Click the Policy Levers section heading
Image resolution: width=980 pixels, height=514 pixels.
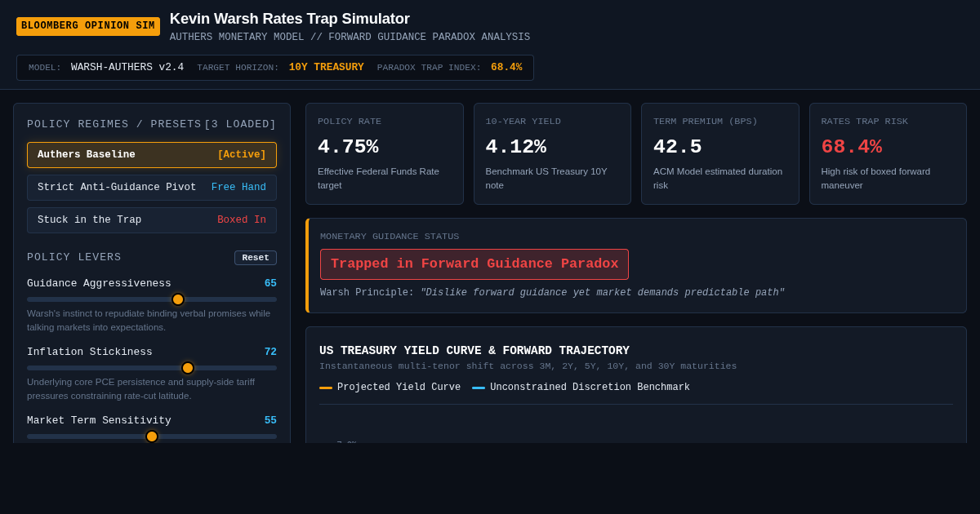click(74, 257)
